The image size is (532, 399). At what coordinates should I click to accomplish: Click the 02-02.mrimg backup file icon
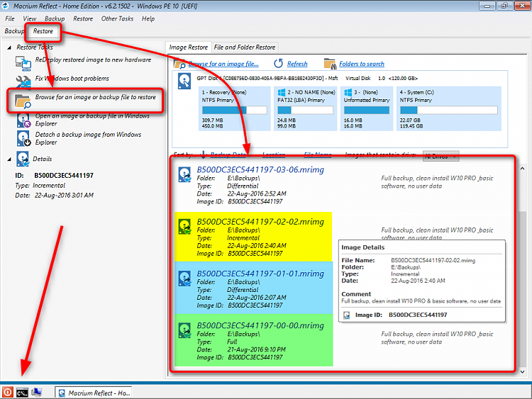click(184, 227)
